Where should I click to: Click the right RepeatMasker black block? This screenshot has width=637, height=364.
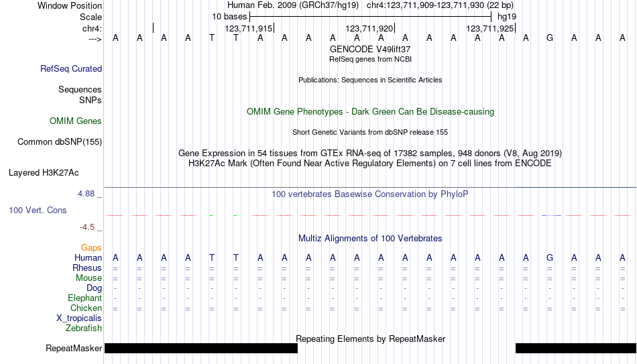click(576, 348)
